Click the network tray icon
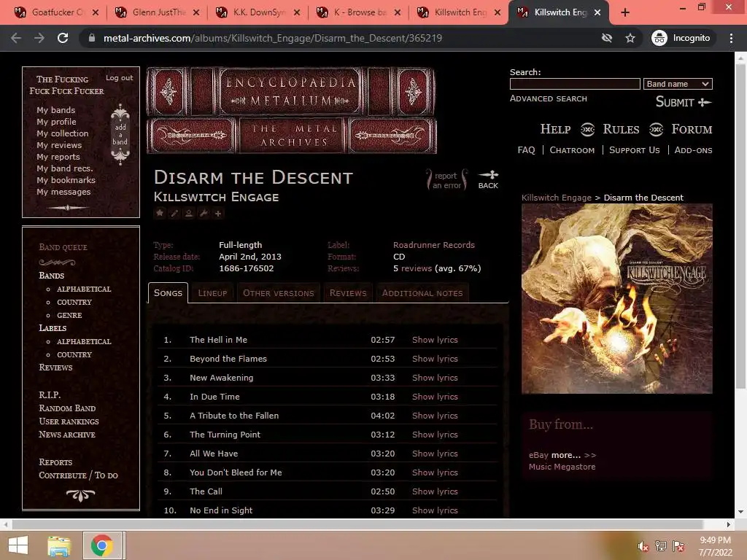747x560 pixels. point(661,546)
